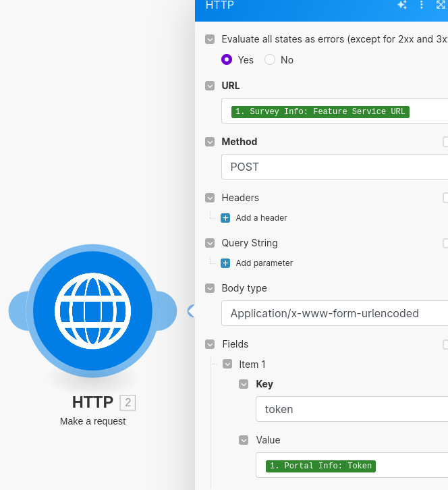This screenshot has width=448, height=490.
Task: Click the plus icon to add a header
Action: pyautogui.click(x=225, y=218)
